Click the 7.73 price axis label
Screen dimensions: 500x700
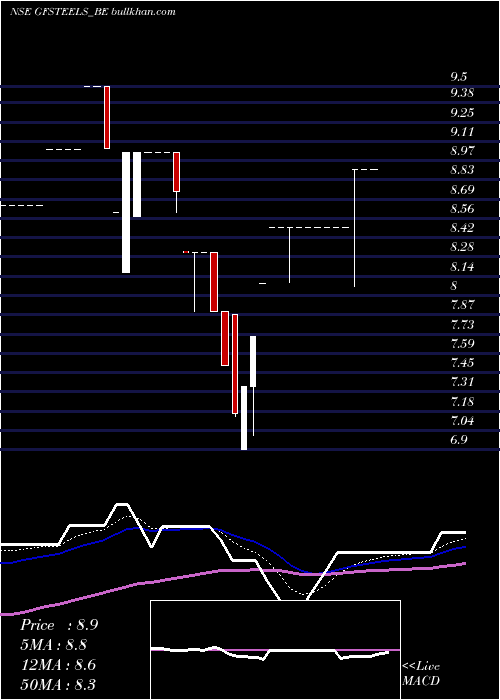pyautogui.click(x=462, y=325)
